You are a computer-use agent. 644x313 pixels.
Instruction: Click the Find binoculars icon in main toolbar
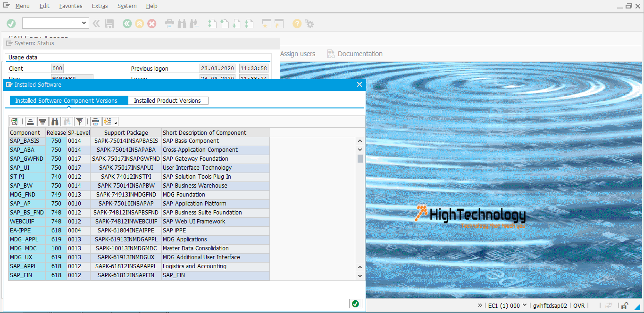click(182, 24)
